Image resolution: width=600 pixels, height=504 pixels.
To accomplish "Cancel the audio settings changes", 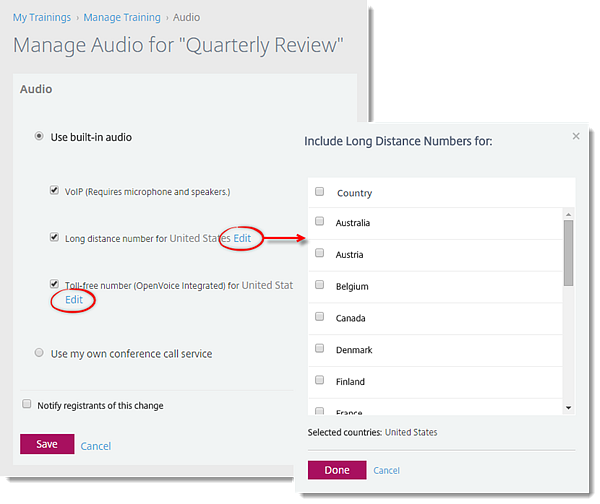I will pos(96,446).
